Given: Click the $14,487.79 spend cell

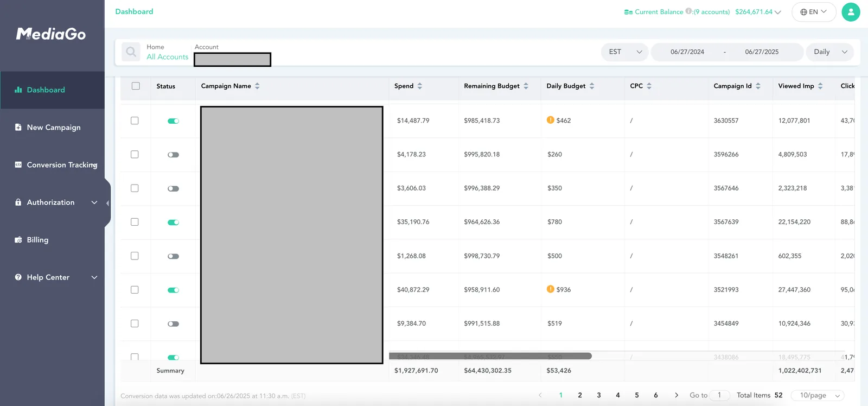Looking at the screenshot, I should click(x=413, y=120).
